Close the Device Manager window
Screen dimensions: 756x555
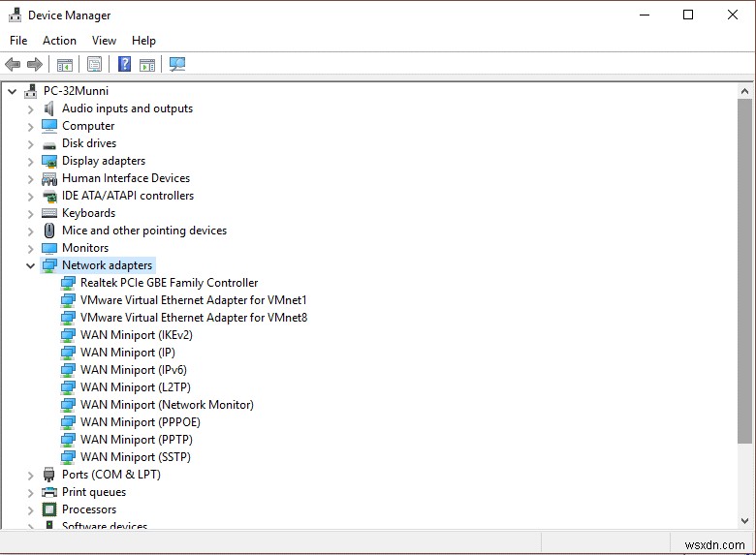click(x=733, y=15)
